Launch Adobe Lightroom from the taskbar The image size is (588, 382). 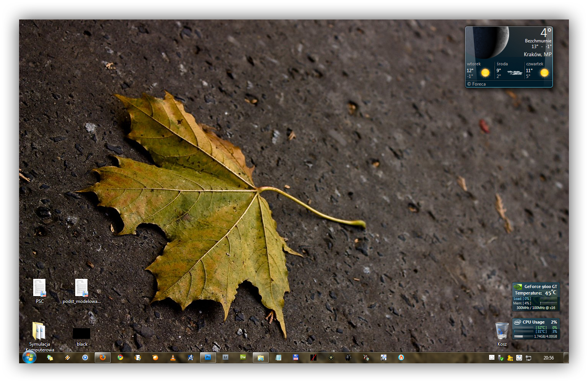tap(225, 358)
